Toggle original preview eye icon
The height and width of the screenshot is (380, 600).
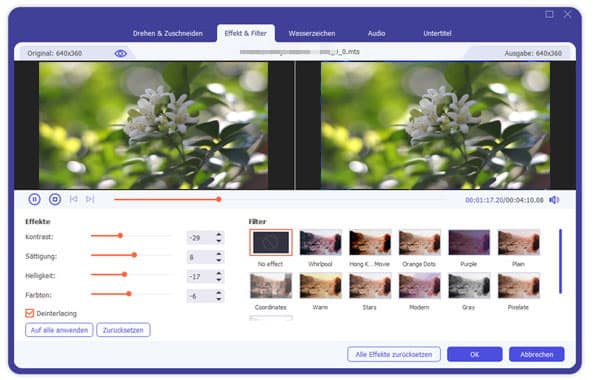coord(121,54)
